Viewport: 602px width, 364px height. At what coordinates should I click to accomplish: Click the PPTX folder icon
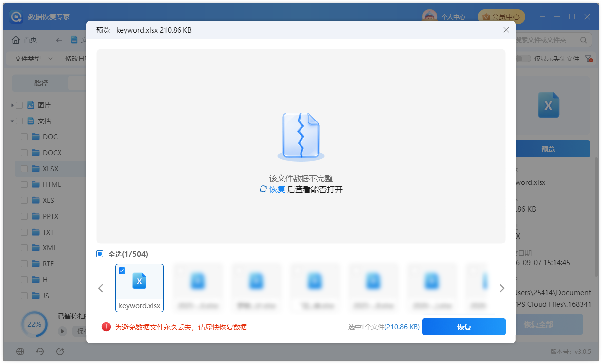pyautogui.click(x=35, y=216)
